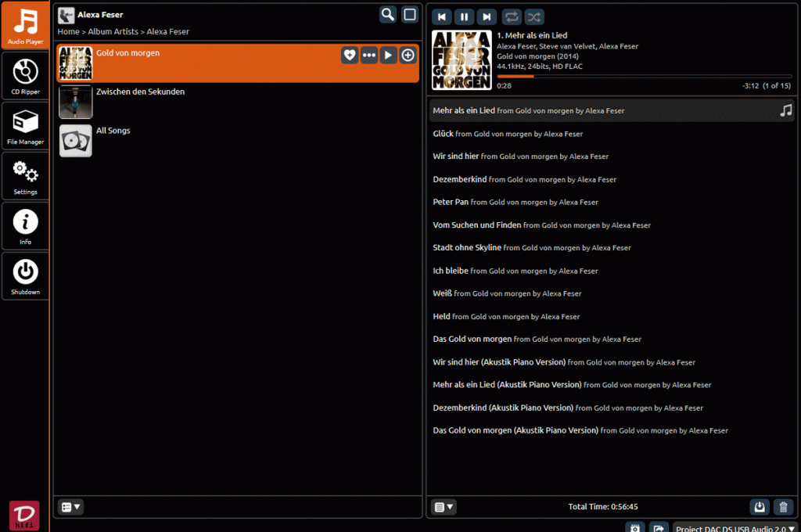Add Gold von morgen to favorites
The image size is (801, 532).
coord(350,55)
